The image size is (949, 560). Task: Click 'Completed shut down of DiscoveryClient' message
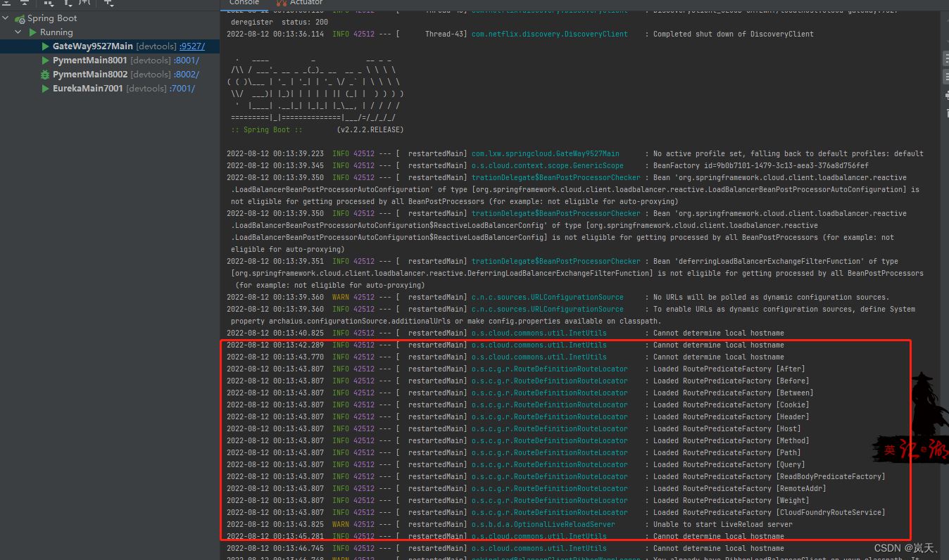tap(734, 34)
